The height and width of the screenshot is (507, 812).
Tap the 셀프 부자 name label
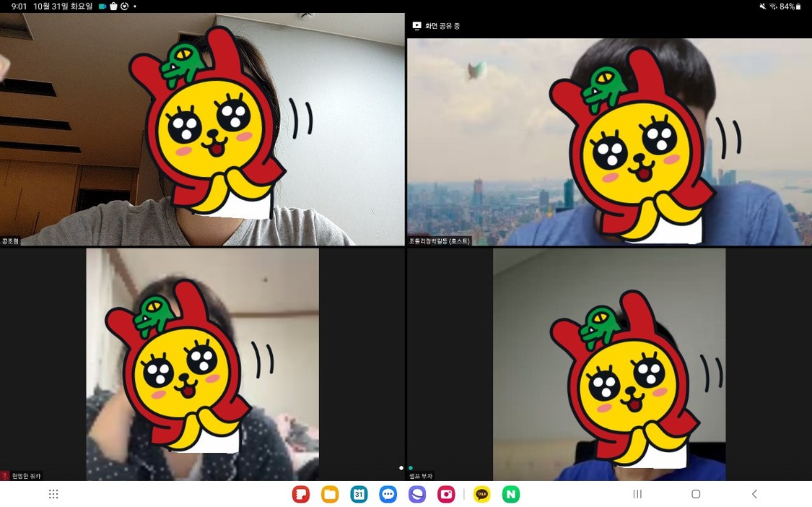(421, 475)
